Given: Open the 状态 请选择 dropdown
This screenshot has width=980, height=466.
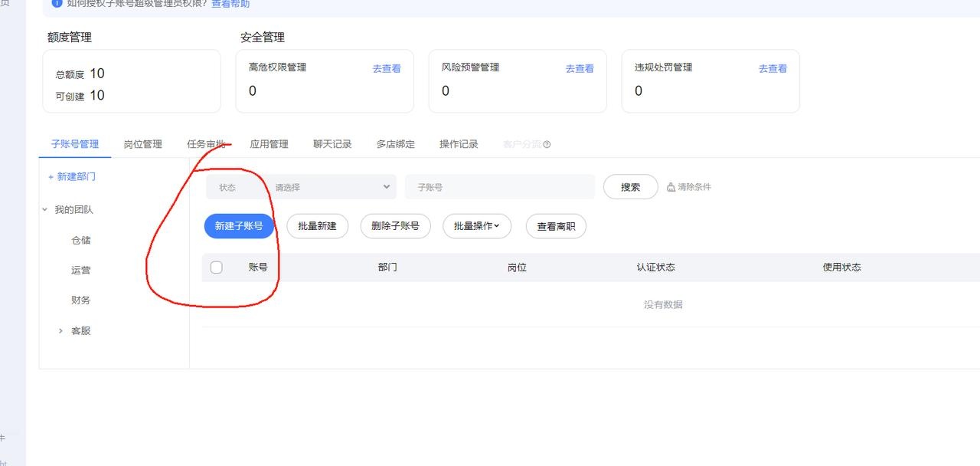Looking at the screenshot, I should (301, 187).
